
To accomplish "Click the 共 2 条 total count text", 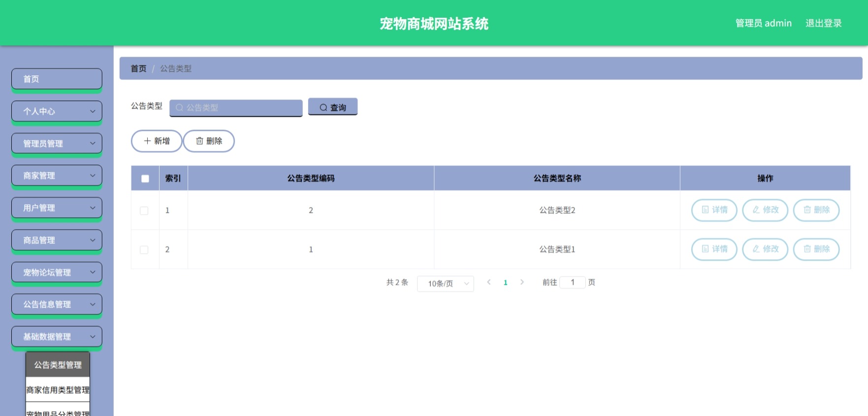I will tap(397, 282).
